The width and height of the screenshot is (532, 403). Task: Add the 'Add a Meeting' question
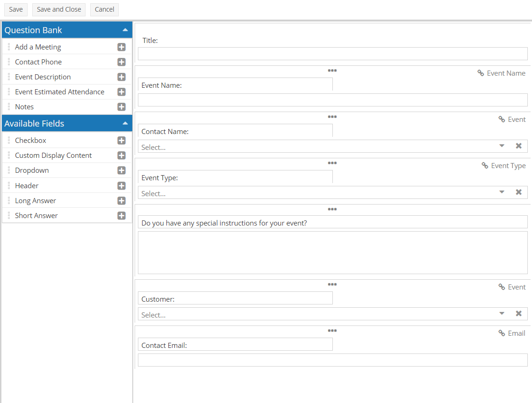122,47
